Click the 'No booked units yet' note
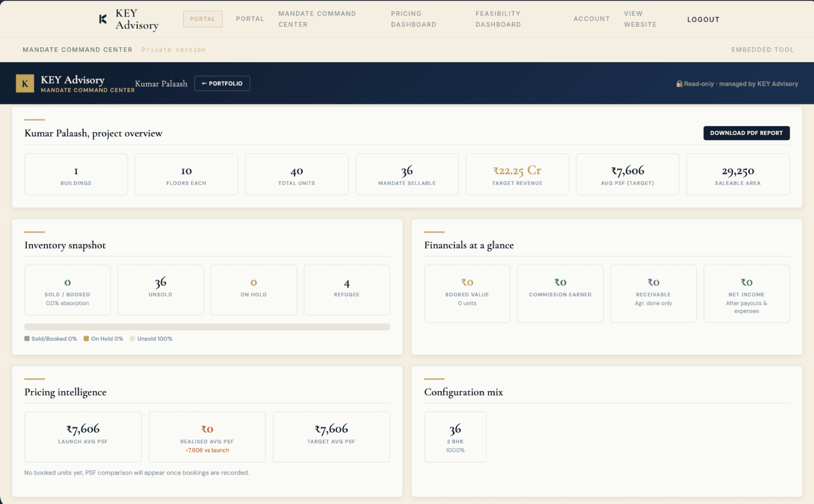The width and height of the screenshot is (814, 504). [x=137, y=473]
